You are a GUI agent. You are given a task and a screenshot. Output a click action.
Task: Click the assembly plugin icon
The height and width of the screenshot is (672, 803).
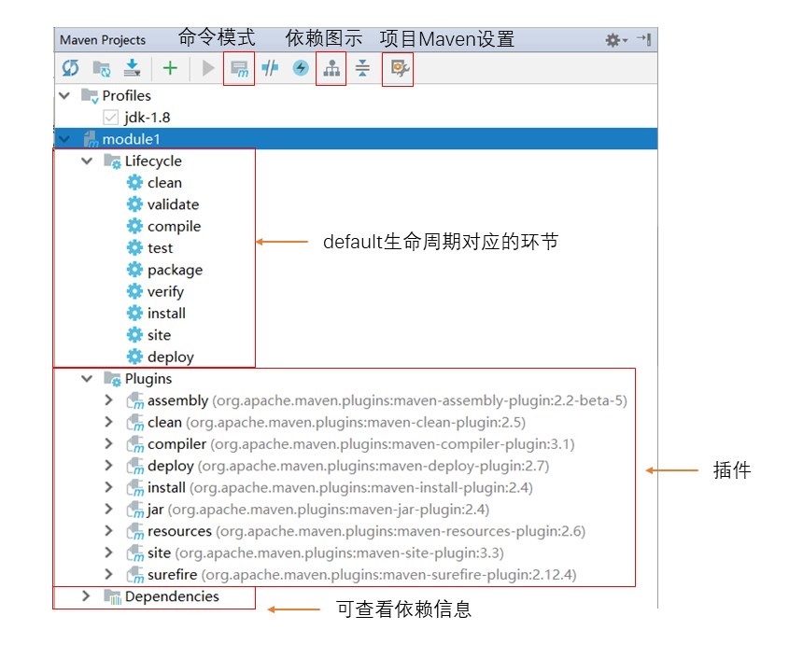[x=134, y=400]
